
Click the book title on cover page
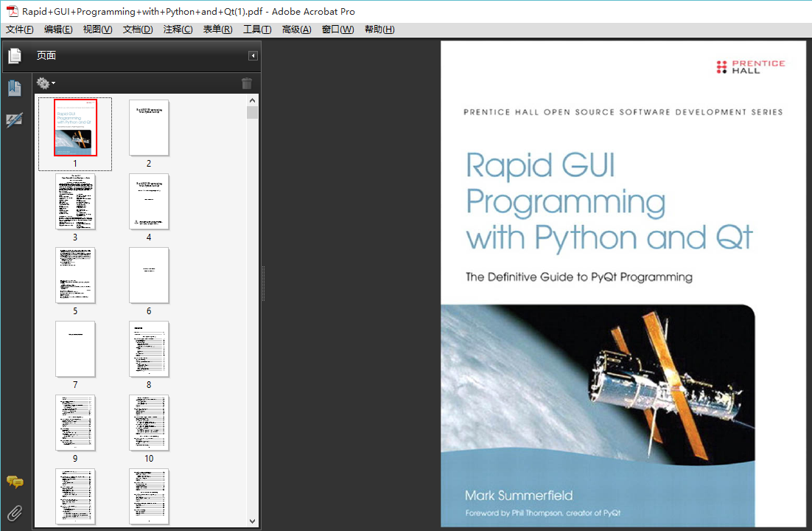coord(609,201)
